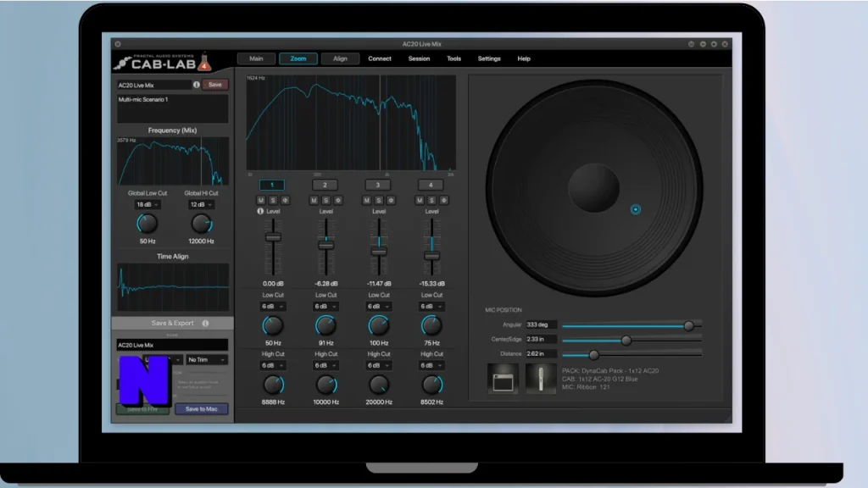Open channel 3 High Cut slope dropdown
Screen dimensions: 868x488
tap(379, 366)
